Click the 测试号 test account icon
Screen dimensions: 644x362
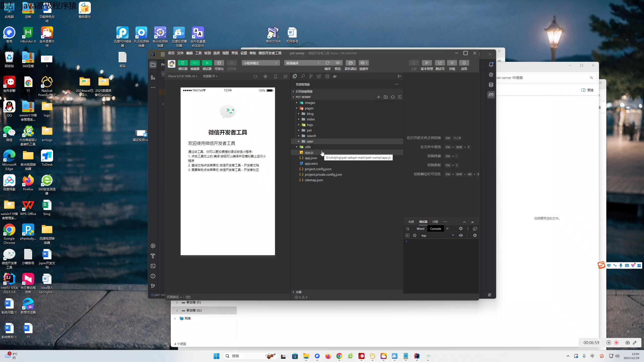440,63
